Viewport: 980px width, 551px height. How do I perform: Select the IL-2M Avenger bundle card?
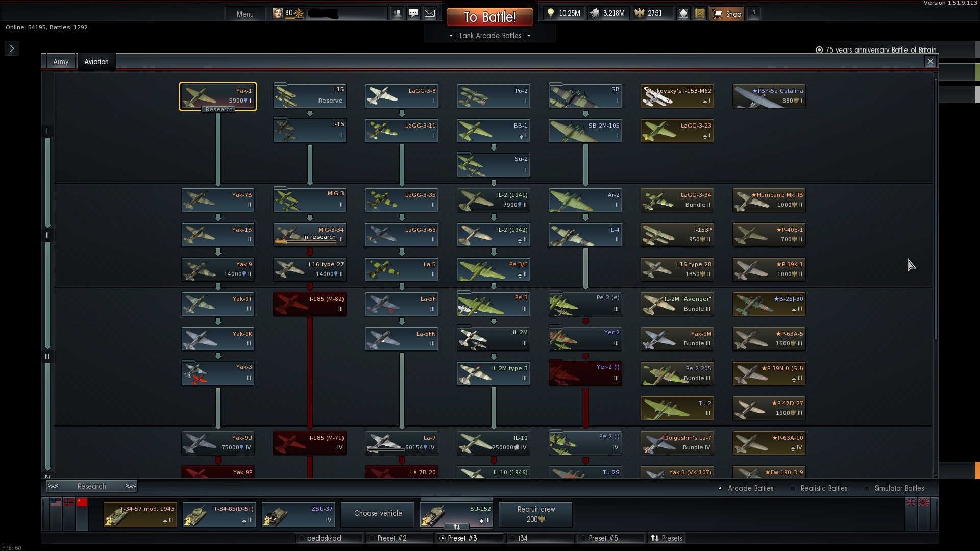click(677, 304)
